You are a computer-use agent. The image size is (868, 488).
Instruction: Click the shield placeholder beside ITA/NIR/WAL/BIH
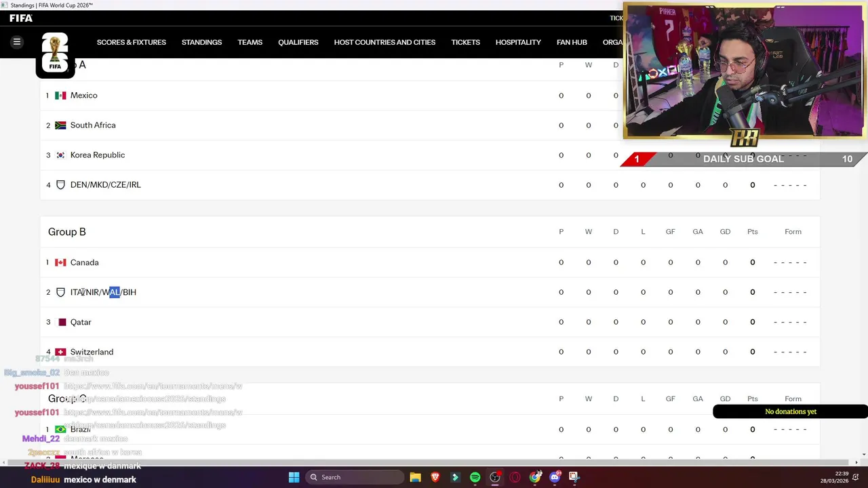pos(60,292)
